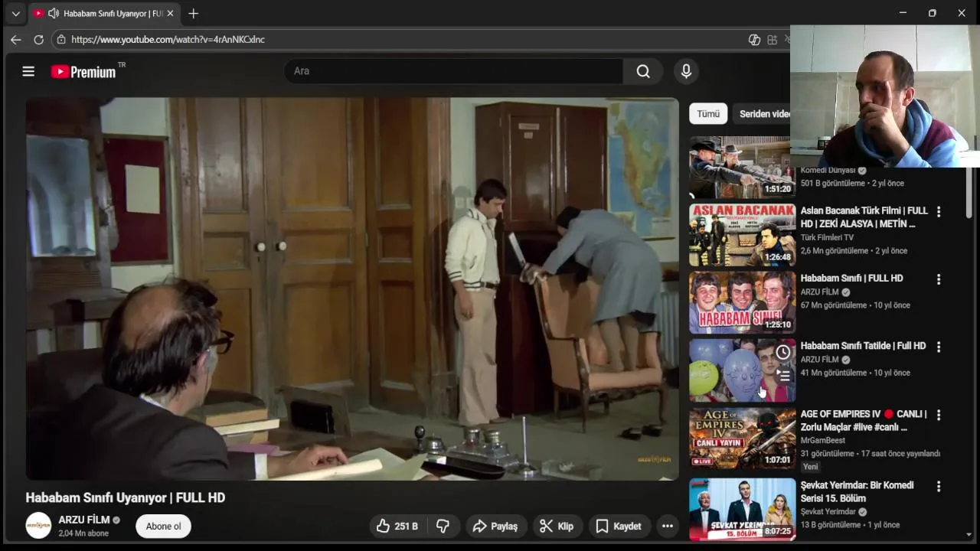
Task: Open MrGamBeest channel name
Action: tap(823, 440)
